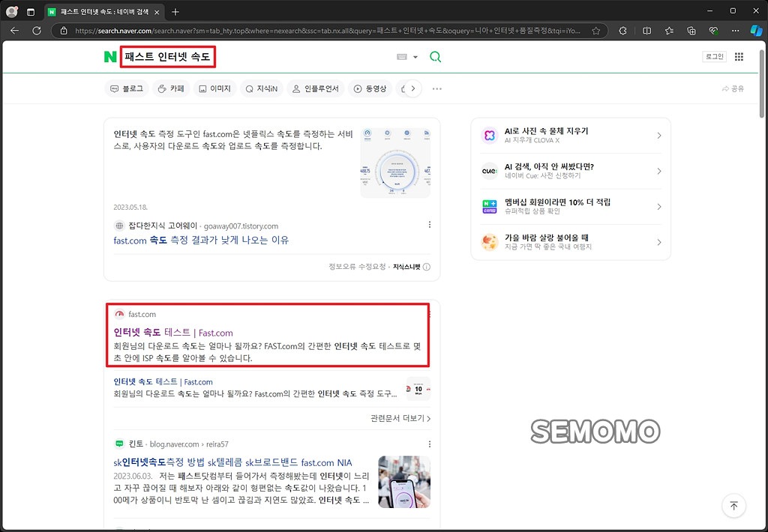Click chevron on AI 검색, 아직 안 써봤다면? row
The image size is (768, 532).
[x=659, y=172]
